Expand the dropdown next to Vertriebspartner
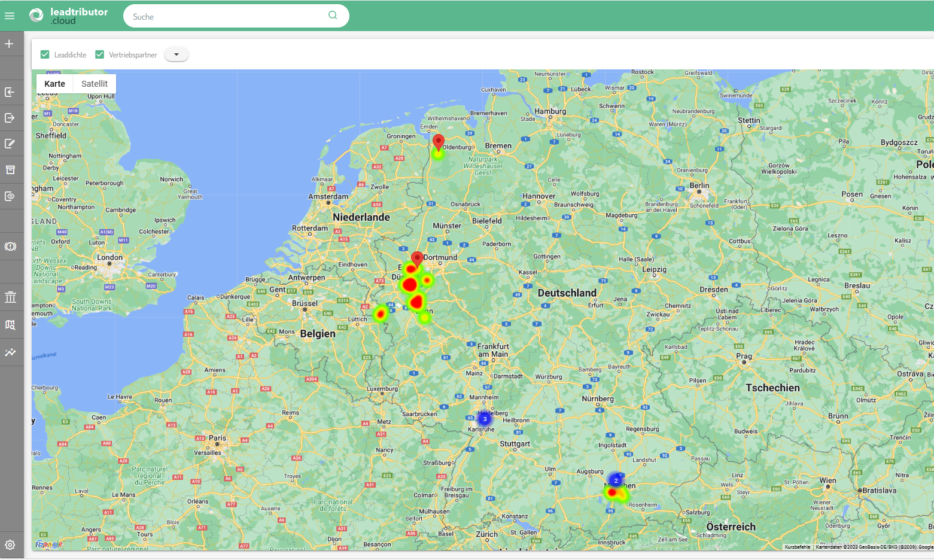 [176, 54]
